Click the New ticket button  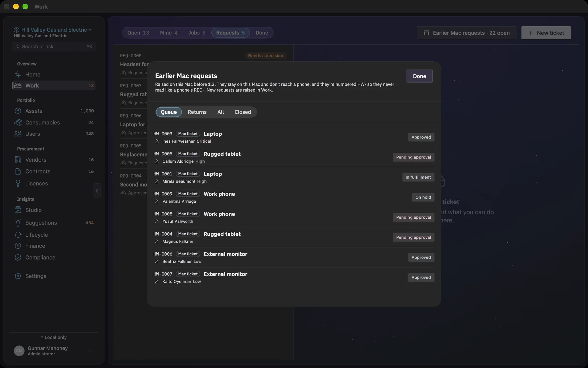pos(546,33)
